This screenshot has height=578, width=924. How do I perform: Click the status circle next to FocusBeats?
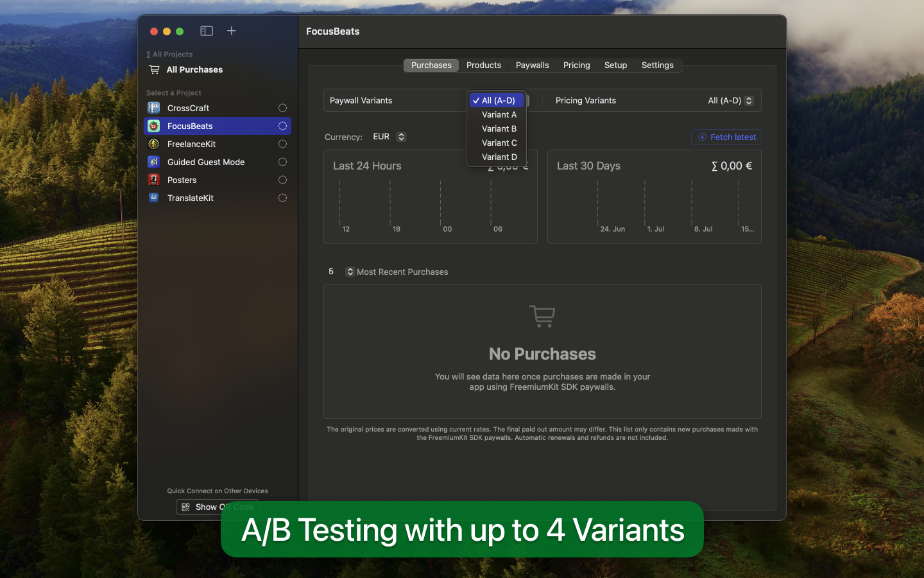[282, 126]
